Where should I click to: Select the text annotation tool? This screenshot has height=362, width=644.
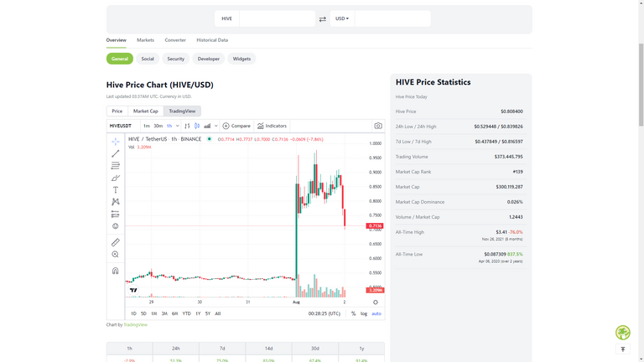(116, 189)
